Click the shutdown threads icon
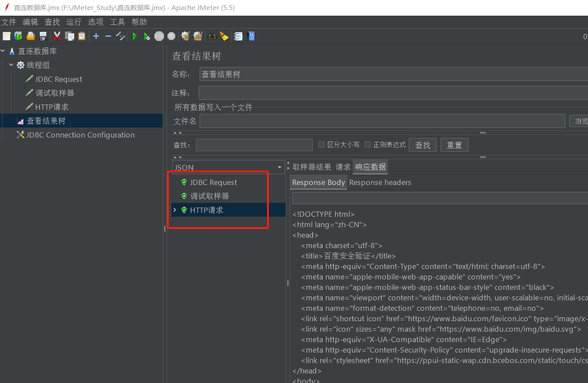 pos(171,37)
